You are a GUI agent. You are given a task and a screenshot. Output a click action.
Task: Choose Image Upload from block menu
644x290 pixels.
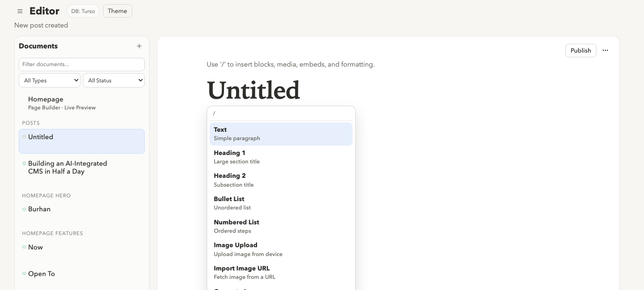click(x=281, y=249)
